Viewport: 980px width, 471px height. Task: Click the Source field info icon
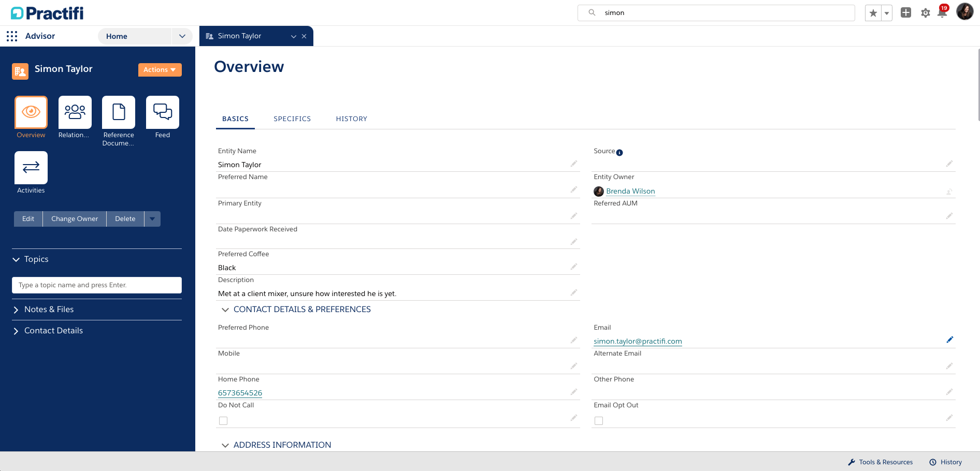[x=619, y=153]
